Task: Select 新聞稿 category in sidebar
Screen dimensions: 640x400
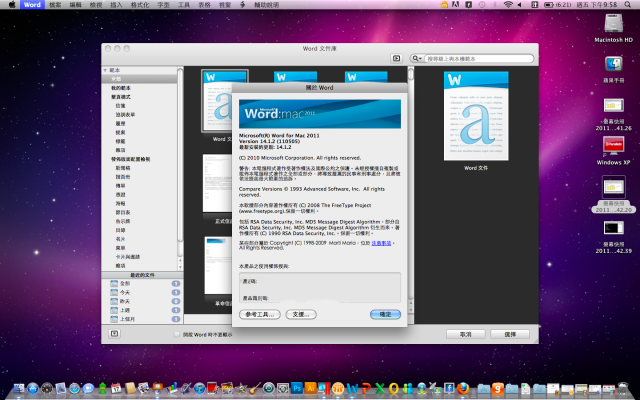Action: (122, 168)
